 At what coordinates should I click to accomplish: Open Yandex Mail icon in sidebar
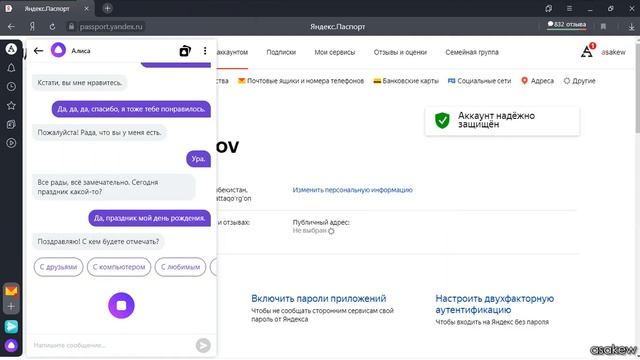tap(11, 291)
